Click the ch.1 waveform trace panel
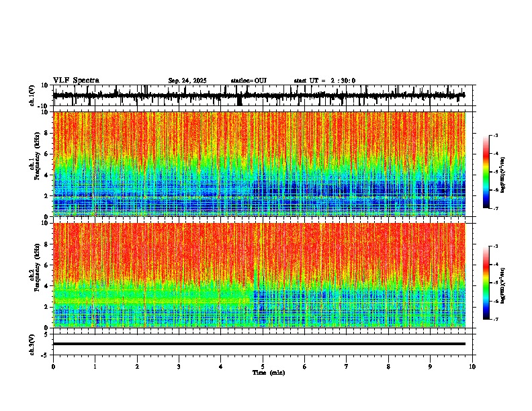The height and width of the screenshot is (411, 532). [264, 95]
